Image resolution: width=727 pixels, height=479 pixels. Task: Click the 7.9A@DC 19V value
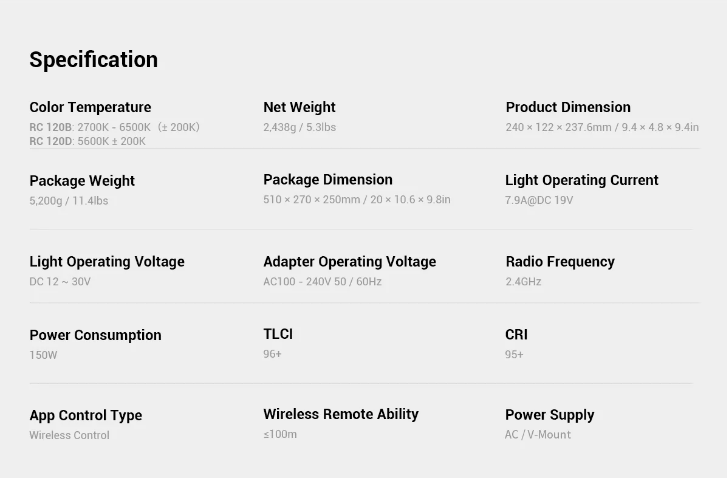click(539, 200)
